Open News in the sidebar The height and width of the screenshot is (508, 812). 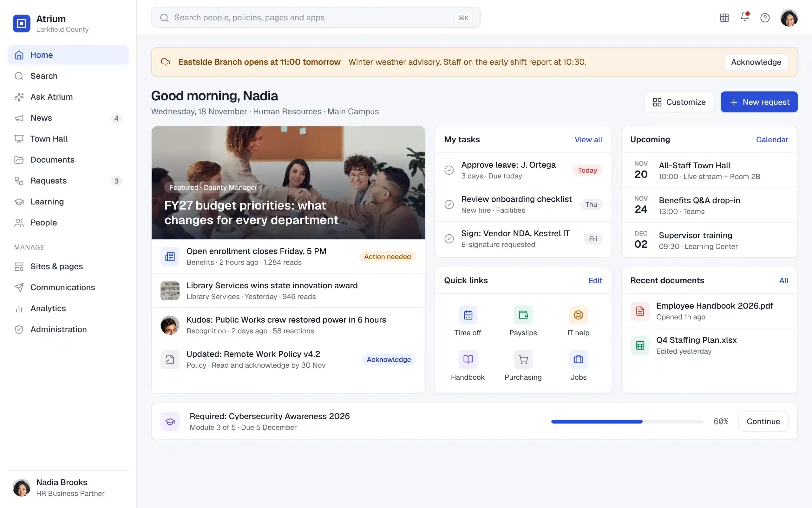click(x=68, y=118)
